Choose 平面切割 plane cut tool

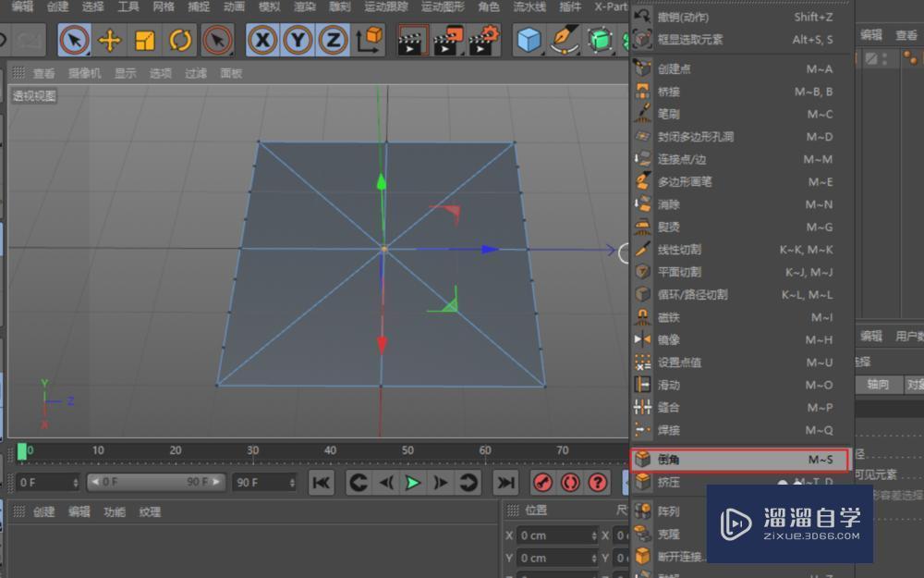pos(741,272)
